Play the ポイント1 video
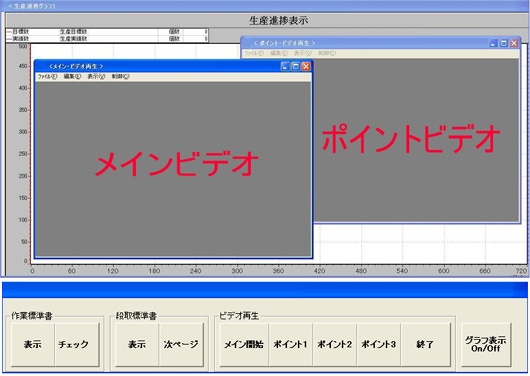The width and height of the screenshot is (530, 376). (290, 345)
